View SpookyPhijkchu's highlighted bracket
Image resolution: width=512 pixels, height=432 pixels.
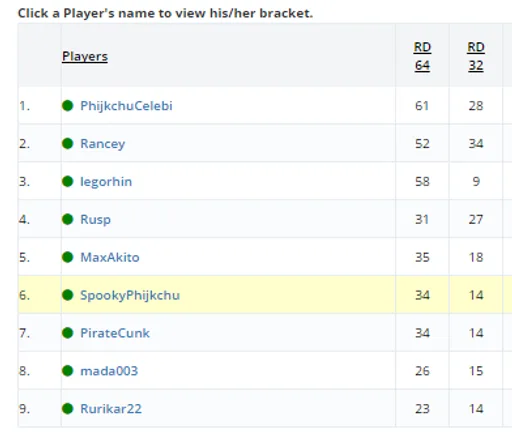(x=130, y=295)
